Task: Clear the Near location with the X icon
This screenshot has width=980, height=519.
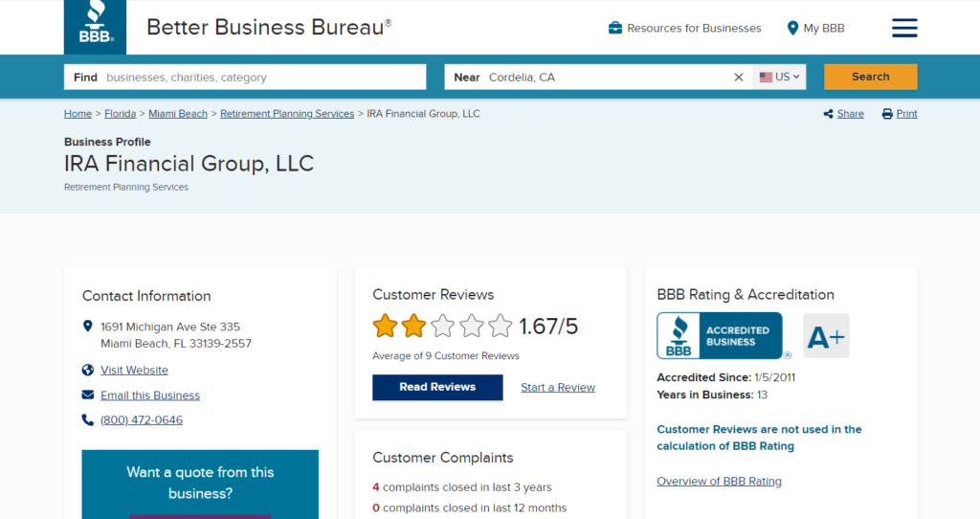Action: click(739, 77)
